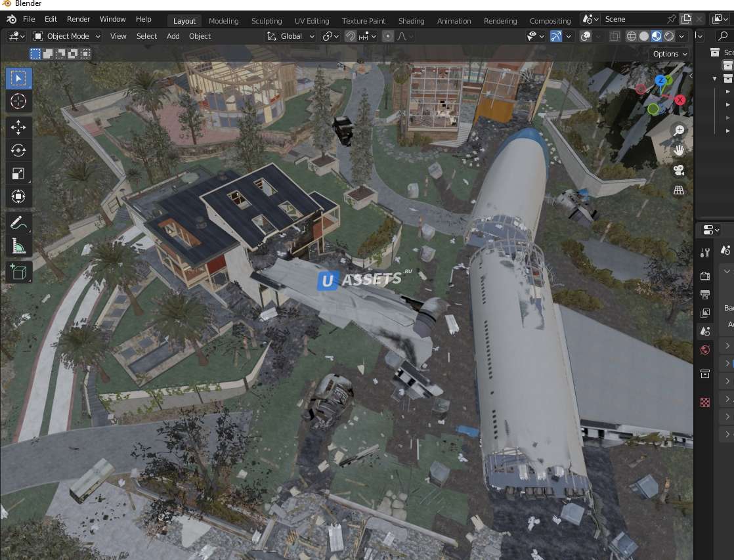Open Collection properties box tab

click(x=705, y=374)
